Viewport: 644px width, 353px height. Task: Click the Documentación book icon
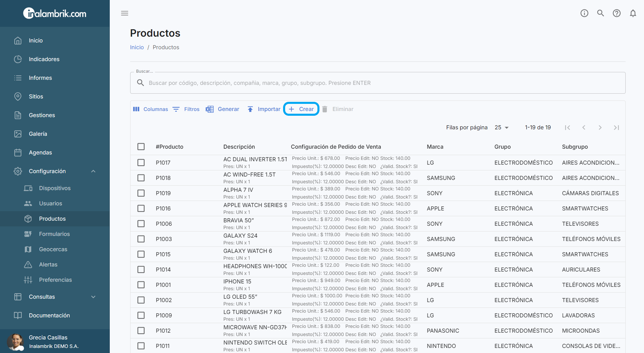pos(18,315)
